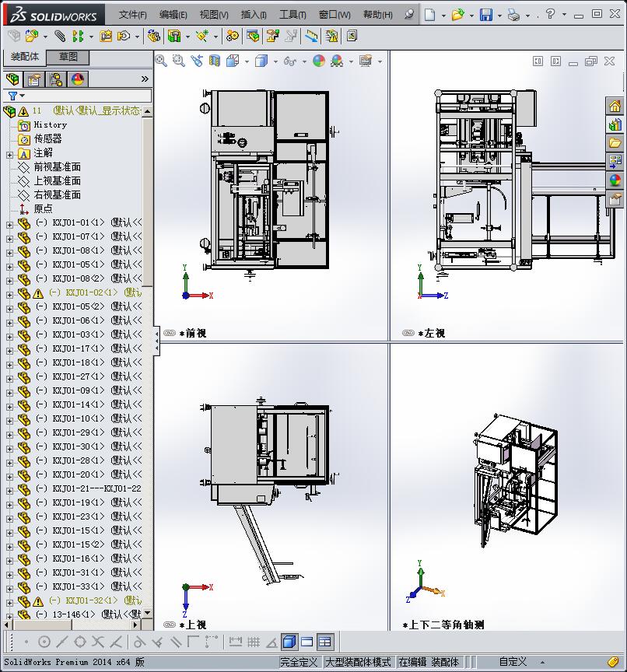The image size is (627, 672).
Task: Open the ConfigurationManager tab
Action: (56, 79)
